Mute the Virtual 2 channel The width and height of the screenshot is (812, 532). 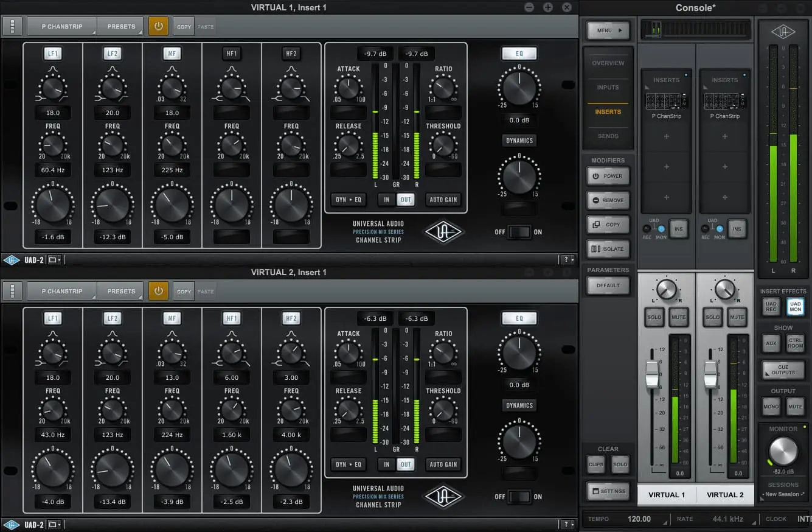pos(737,317)
